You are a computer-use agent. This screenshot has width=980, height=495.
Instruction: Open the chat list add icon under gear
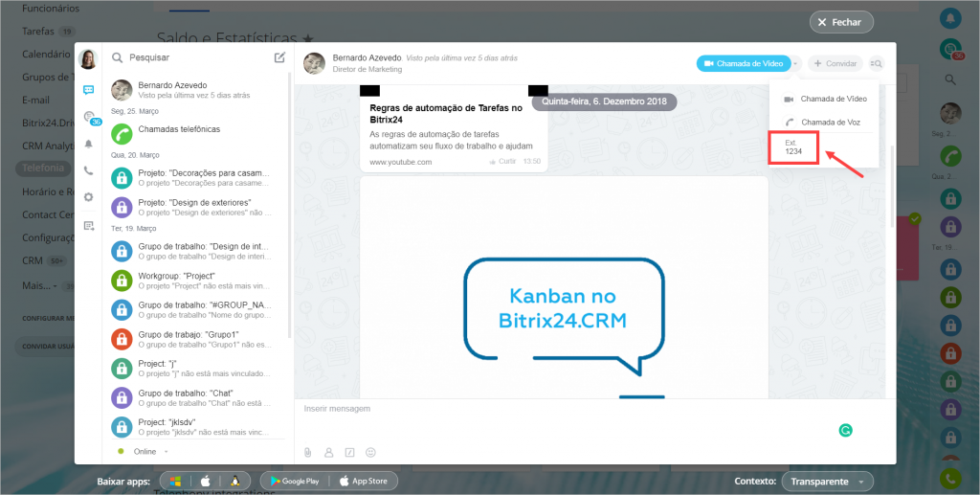click(x=88, y=226)
